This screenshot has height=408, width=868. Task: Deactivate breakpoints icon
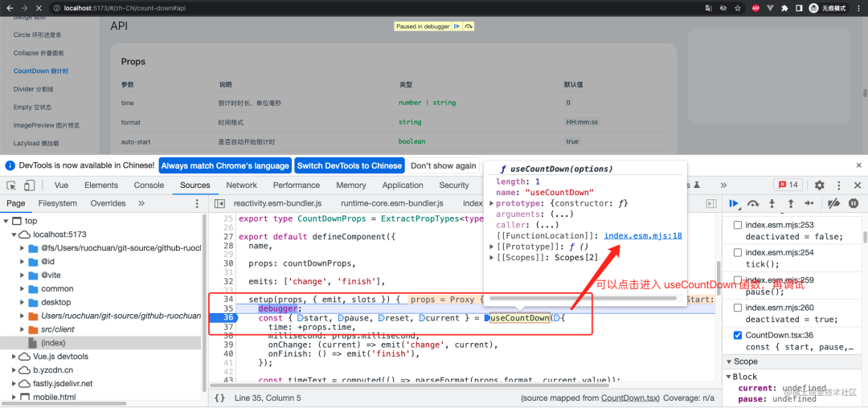[x=833, y=203]
